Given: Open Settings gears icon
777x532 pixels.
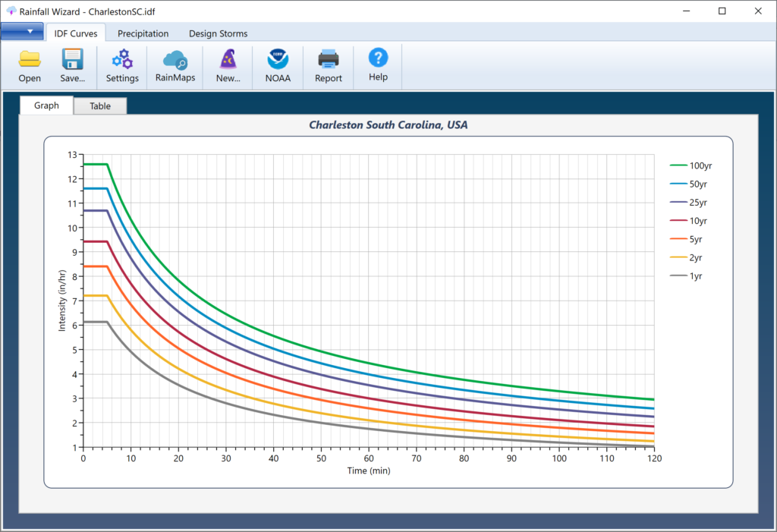Looking at the screenshot, I should 122,59.
